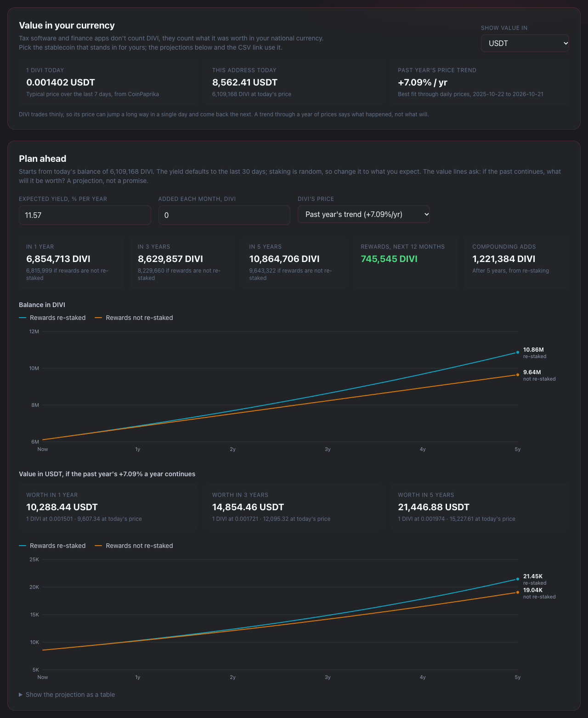Click the 'Plan ahead' heading
This screenshot has width=588, height=718.
tap(43, 159)
